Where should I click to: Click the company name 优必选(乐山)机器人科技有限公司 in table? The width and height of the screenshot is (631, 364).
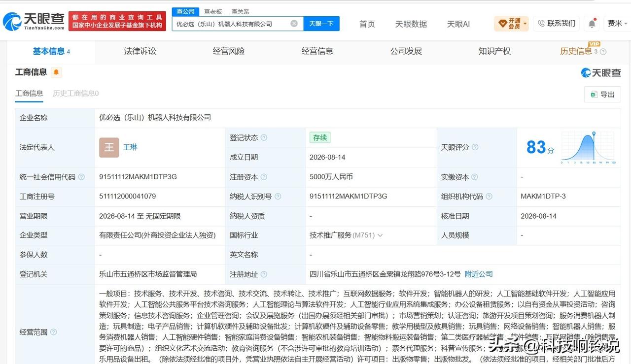[x=155, y=118]
